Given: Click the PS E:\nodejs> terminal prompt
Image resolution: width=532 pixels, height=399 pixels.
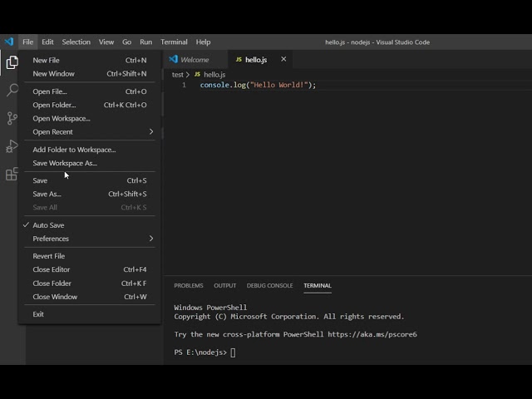Looking at the screenshot, I should tap(200, 352).
